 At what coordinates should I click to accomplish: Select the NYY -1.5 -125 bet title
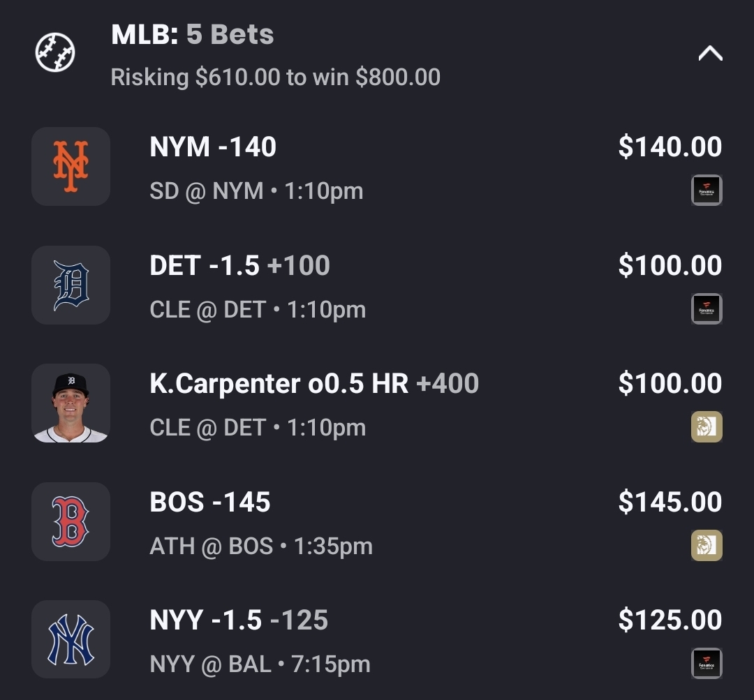(x=239, y=620)
